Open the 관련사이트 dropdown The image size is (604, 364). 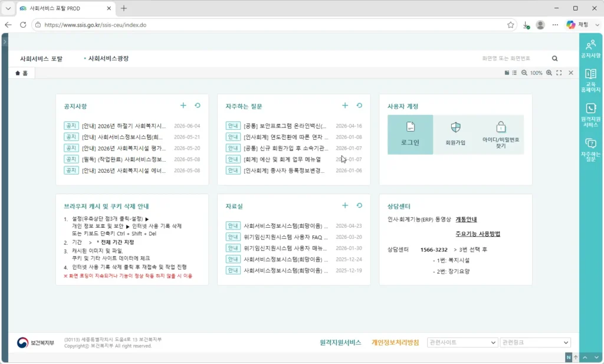click(462, 342)
